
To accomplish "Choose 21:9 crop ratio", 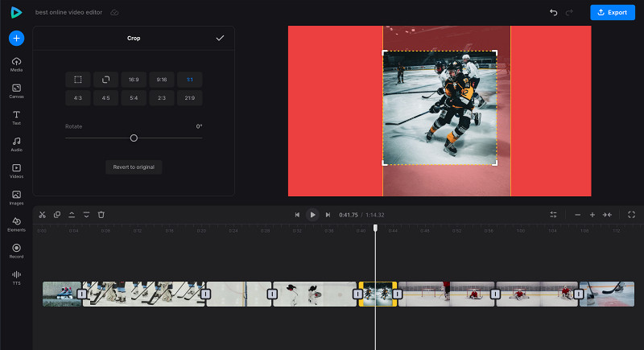I will tap(189, 98).
